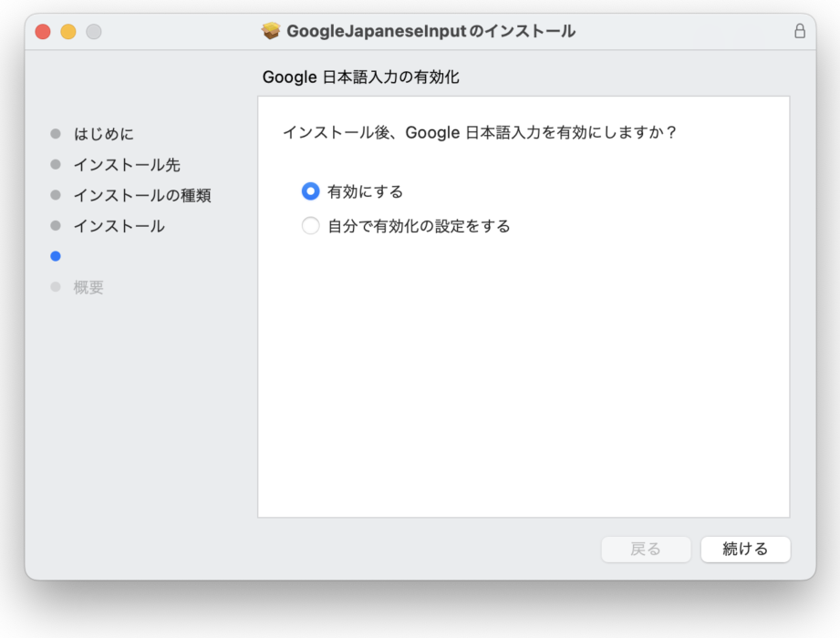Select the はじめに step label in the sidebar
Screen dimensions: 840x638
coord(104,134)
